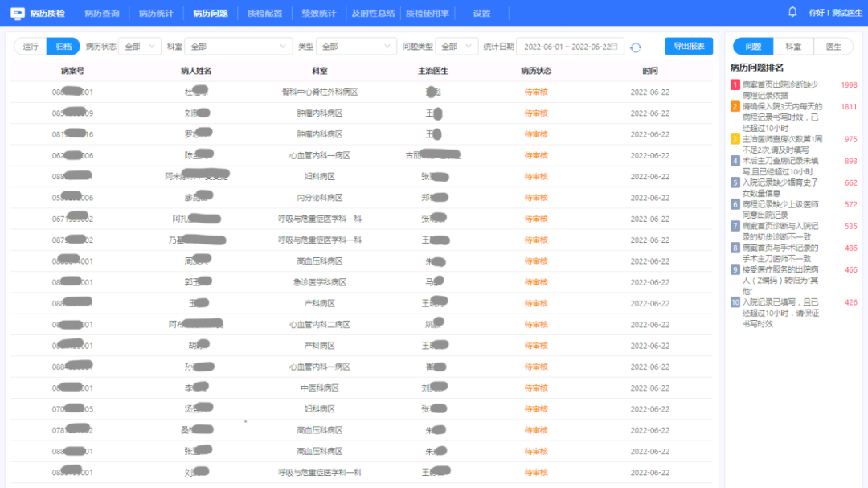This screenshot has height=488, width=868.
Task: Open the 病历状态 dropdown
Action: [x=138, y=47]
